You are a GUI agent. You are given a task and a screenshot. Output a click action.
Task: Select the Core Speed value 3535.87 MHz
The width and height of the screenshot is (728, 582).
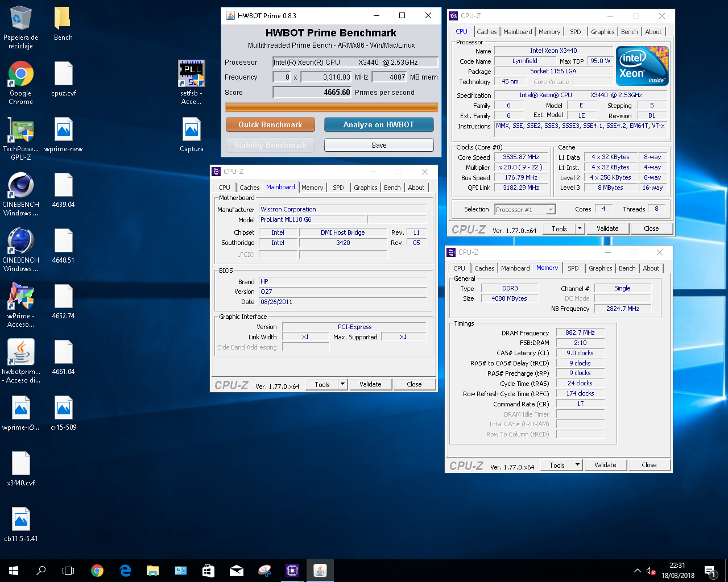pyautogui.click(x=521, y=157)
